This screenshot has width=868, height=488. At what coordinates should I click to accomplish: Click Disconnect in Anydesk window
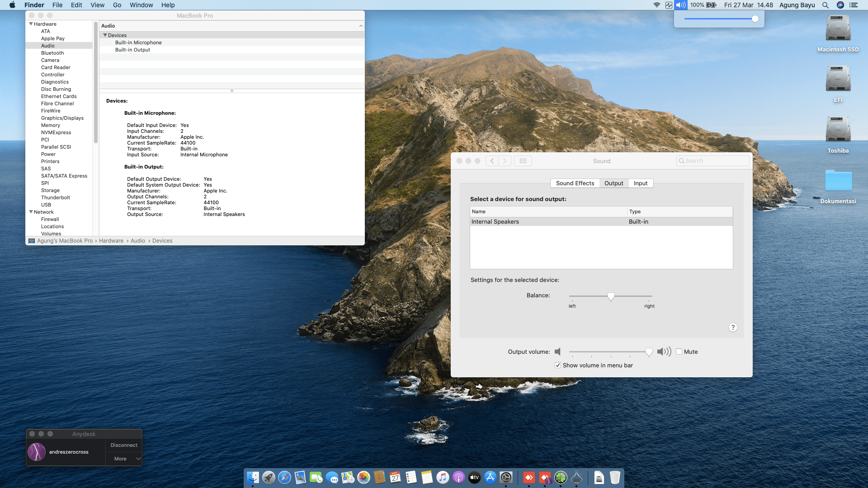pyautogui.click(x=124, y=445)
